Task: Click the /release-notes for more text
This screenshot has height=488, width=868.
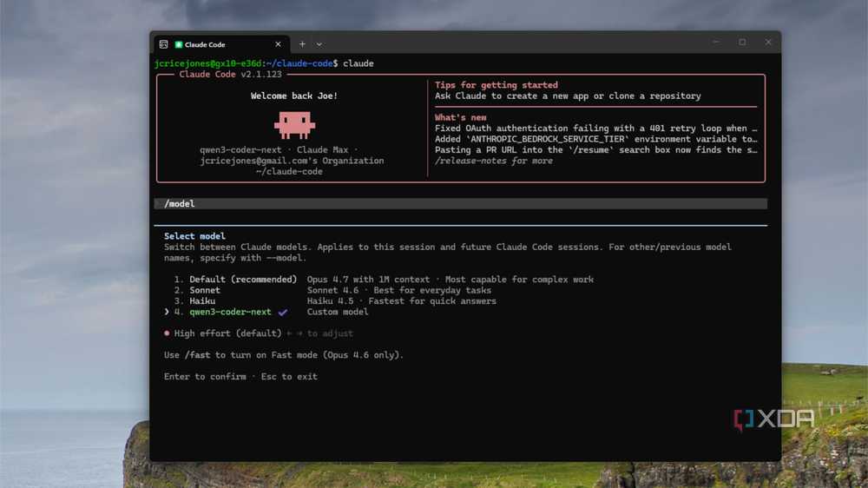Action: 493,161
